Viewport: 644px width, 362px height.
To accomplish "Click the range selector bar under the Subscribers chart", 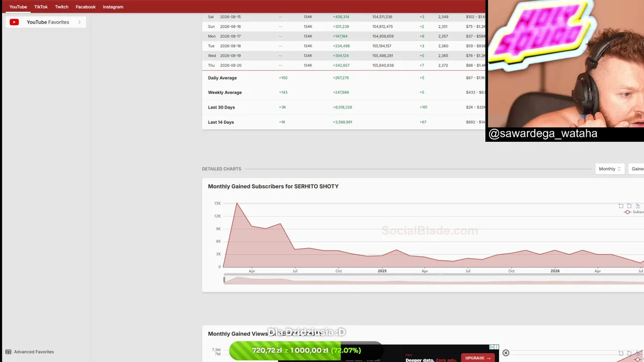I will 434,280.
